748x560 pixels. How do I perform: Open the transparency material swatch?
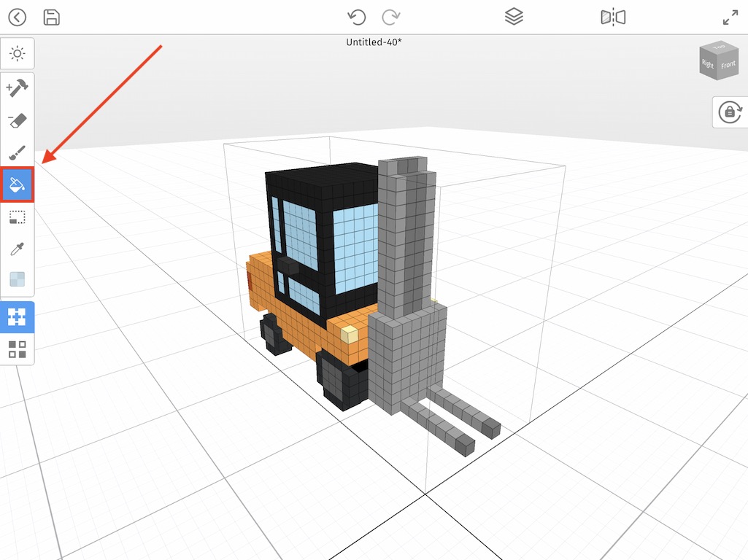coord(17,279)
